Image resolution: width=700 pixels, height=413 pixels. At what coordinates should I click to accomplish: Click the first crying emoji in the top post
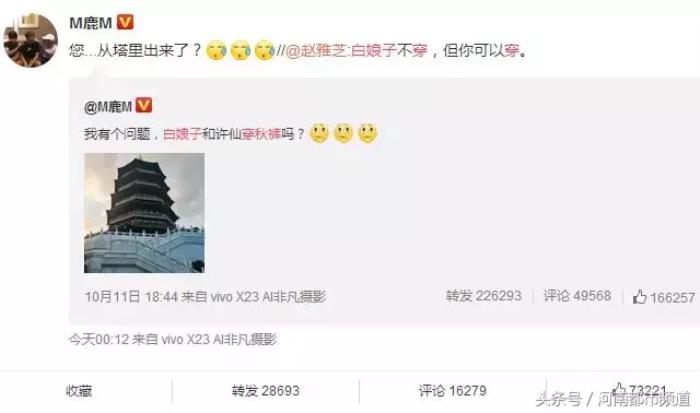(x=217, y=50)
